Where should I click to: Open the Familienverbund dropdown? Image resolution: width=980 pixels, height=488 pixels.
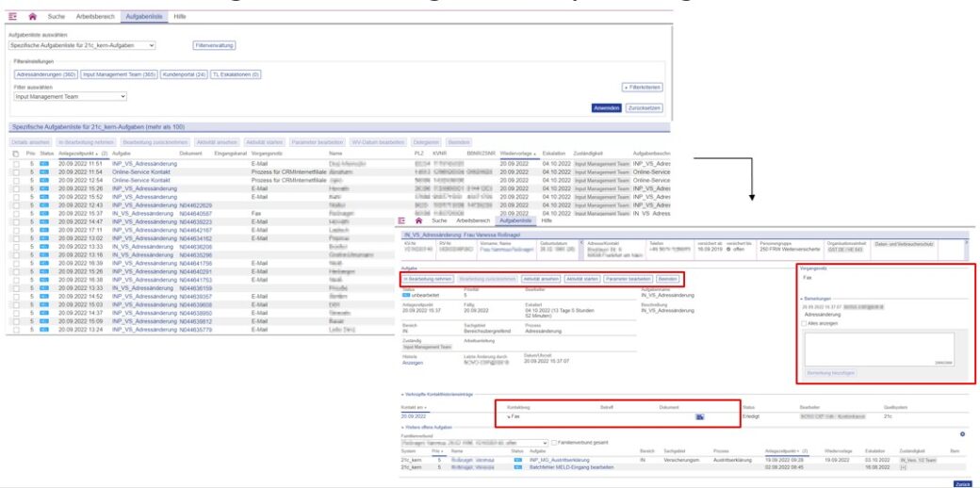(x=474, y=443)
